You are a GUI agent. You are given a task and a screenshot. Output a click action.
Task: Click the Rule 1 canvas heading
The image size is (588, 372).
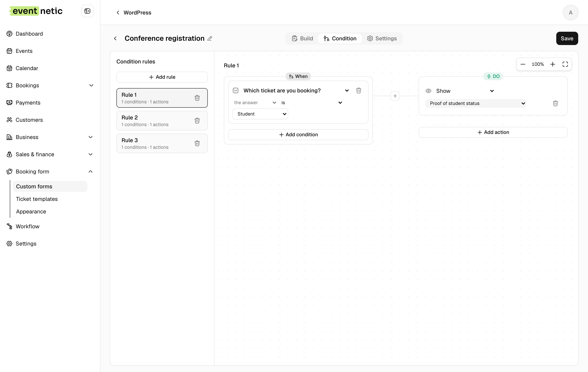tap(231, 65)
